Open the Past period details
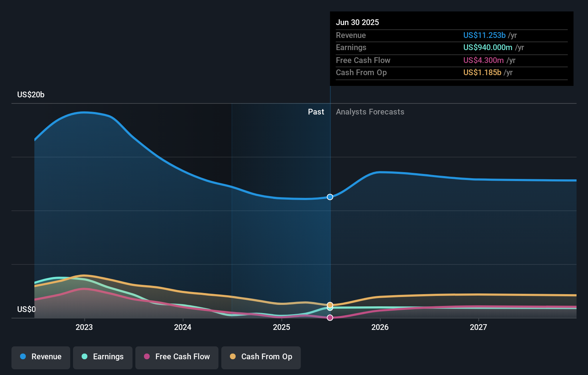The image size is (588, 375). [316, 112]
